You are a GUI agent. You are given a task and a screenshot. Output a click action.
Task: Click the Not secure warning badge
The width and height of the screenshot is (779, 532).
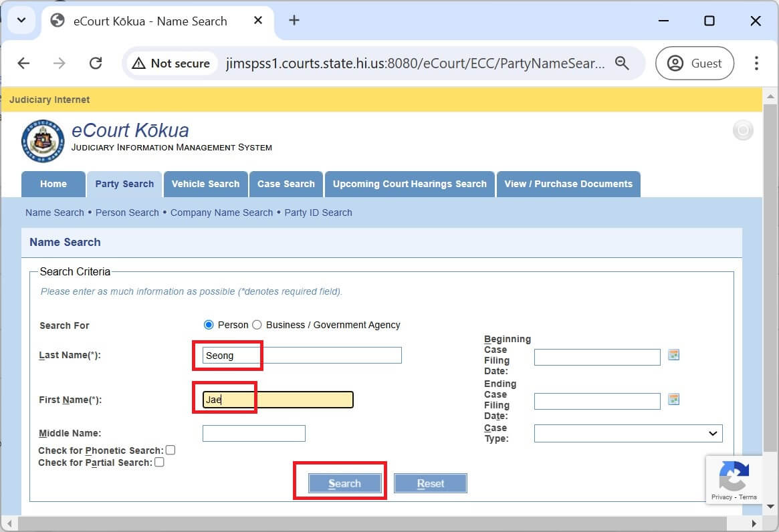(x=171, y=63)
